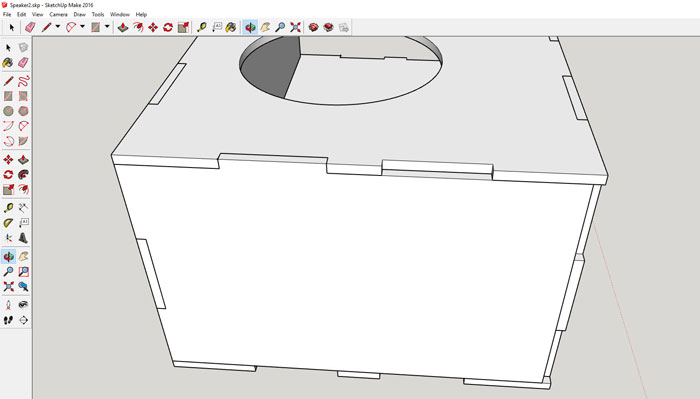Viewport: 700px width, 399px height.
Task: Select Paint Bucket in the Large Tool Set
Action: point(8,62)
